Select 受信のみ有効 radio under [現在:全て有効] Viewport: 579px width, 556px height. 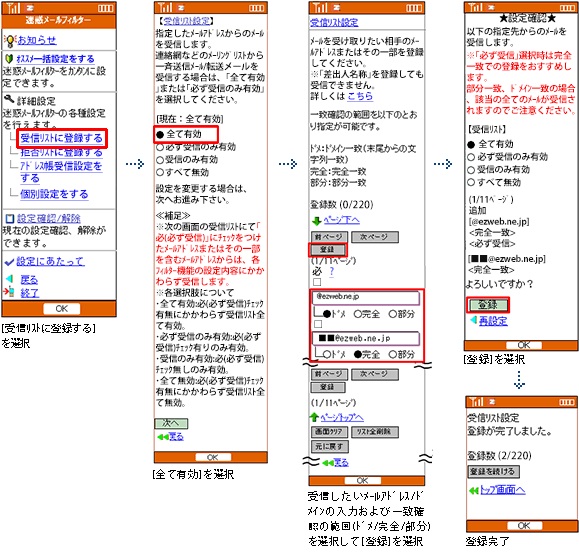(160, 160)
